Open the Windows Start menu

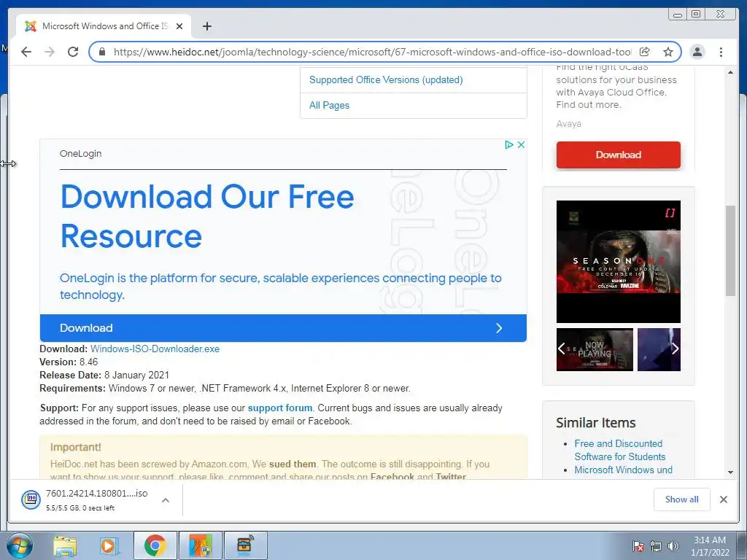pyautogui.click(x=20, y=545)
